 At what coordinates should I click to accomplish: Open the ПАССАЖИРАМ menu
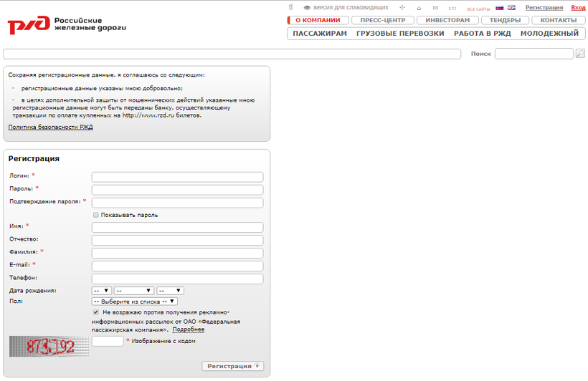pyautogui.click(x=320, y=34)
